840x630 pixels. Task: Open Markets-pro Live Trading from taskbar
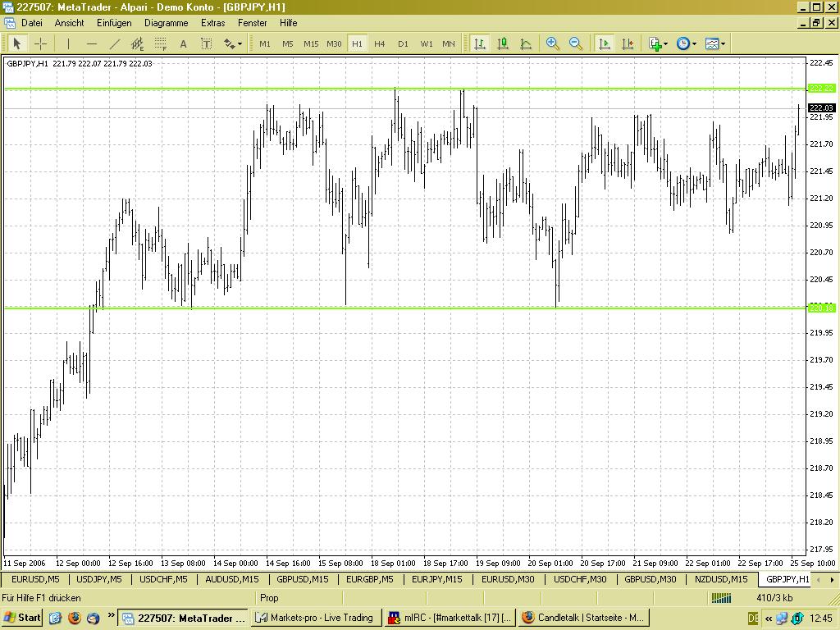[315, 618]
